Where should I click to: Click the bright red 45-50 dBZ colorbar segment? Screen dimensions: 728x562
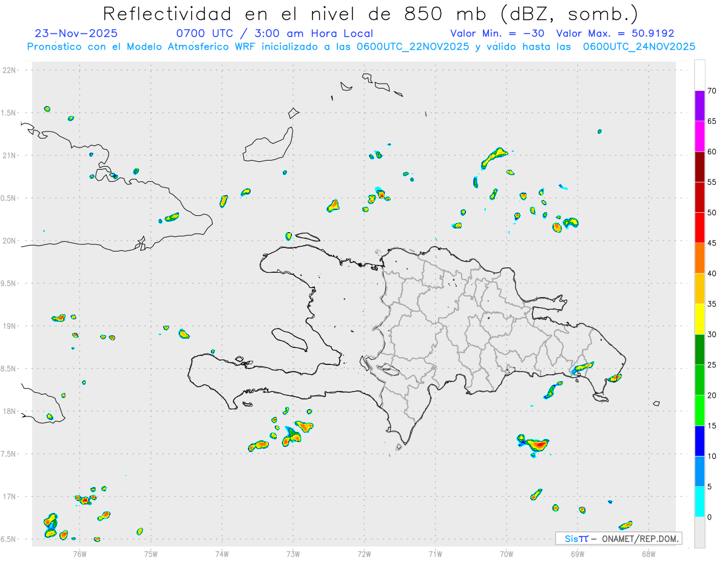(699, 228)
